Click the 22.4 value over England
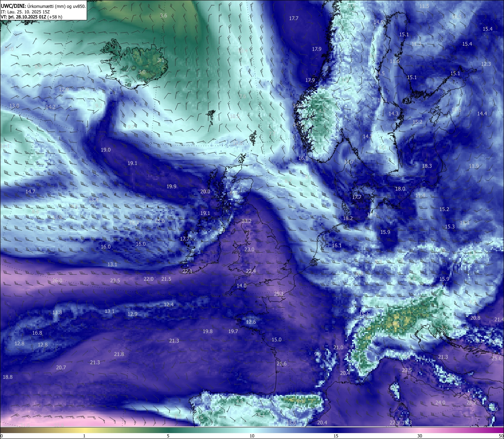 251,271
